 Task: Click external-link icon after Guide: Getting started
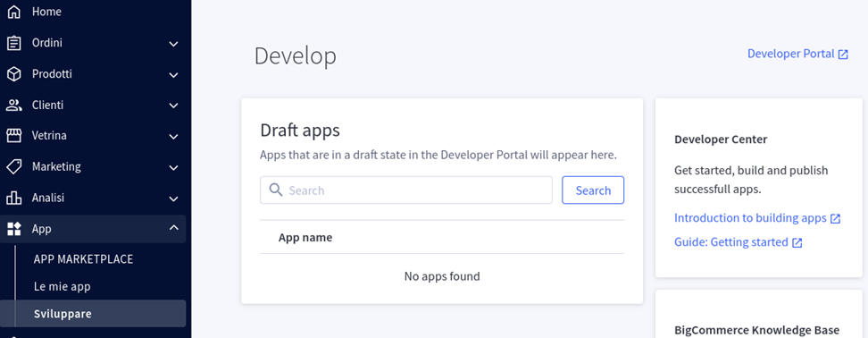(797, 242)
